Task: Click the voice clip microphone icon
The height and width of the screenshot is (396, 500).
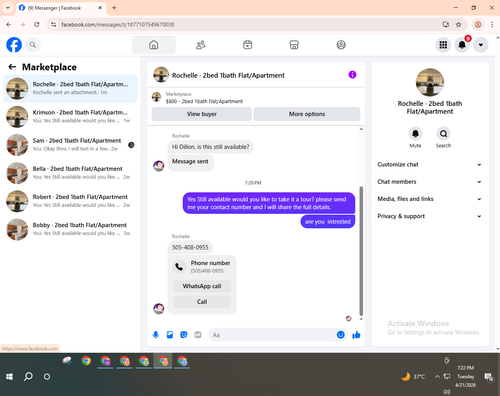Action: (156, 335)
